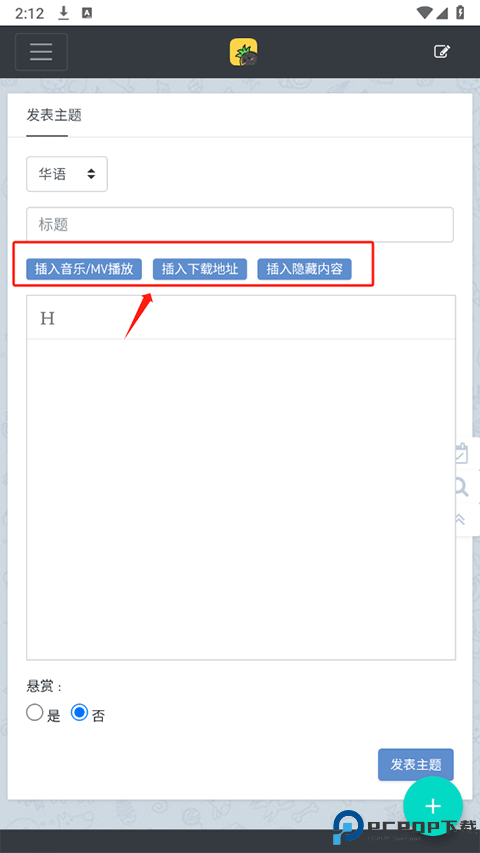The width and height of the screenshot is (480, 853).
Task: Click 插入音乐/MV播放 button
Action: [84, 269]
